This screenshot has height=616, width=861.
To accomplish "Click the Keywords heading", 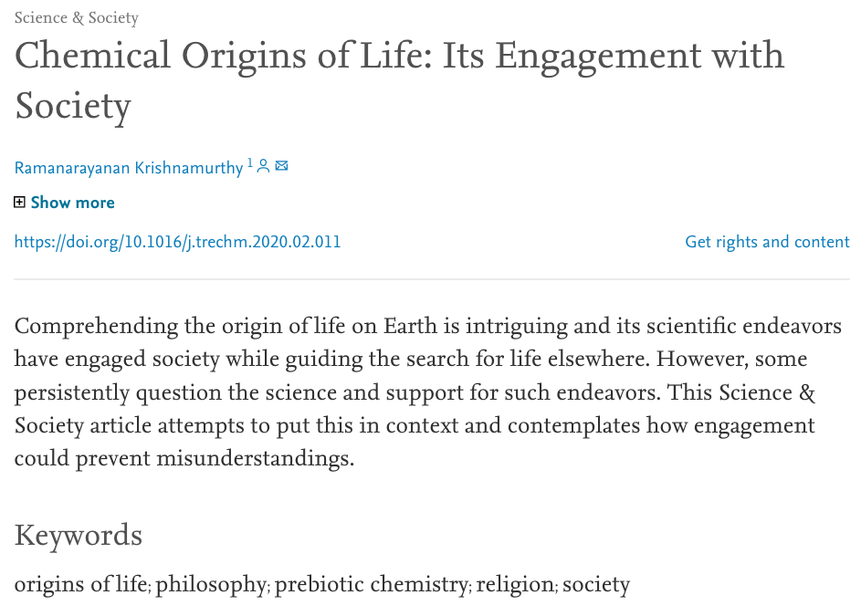I will pos(79,536).
